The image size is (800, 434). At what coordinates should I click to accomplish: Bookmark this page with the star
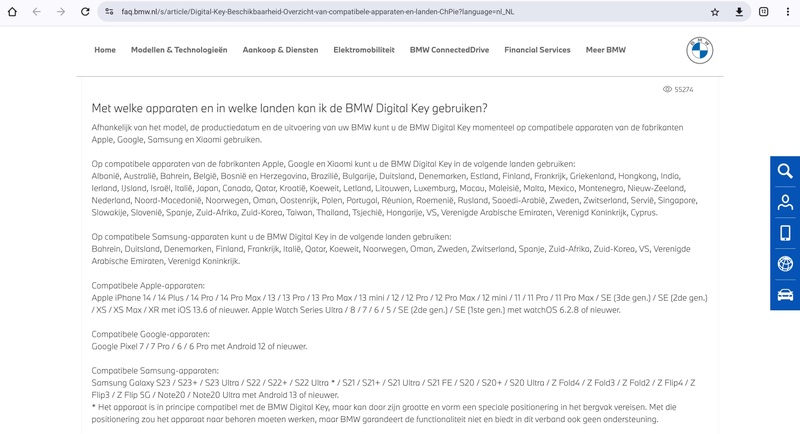[x=715, y=12]
